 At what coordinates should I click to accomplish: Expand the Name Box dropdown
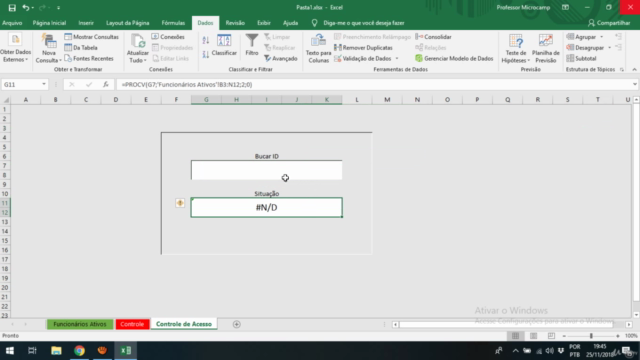tap(44, 84)
